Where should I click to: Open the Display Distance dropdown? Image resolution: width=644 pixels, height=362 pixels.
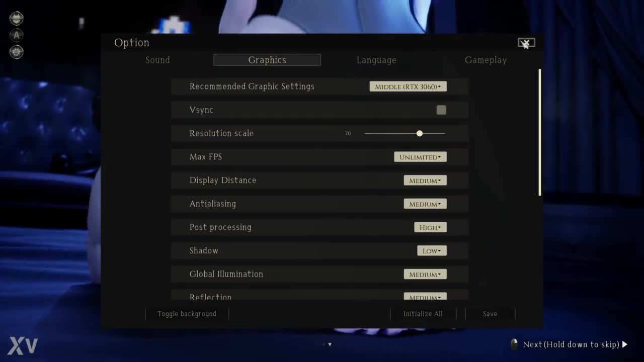[x=425, y=180]
